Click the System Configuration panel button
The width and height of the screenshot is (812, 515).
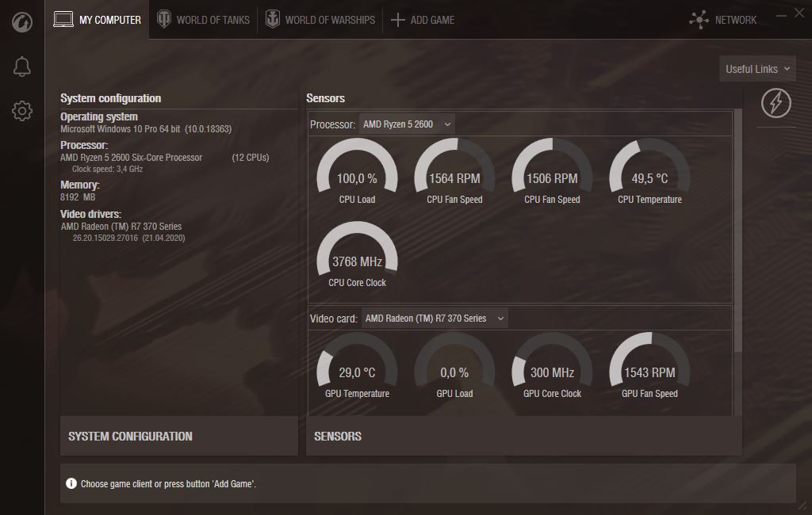(179, 436)
